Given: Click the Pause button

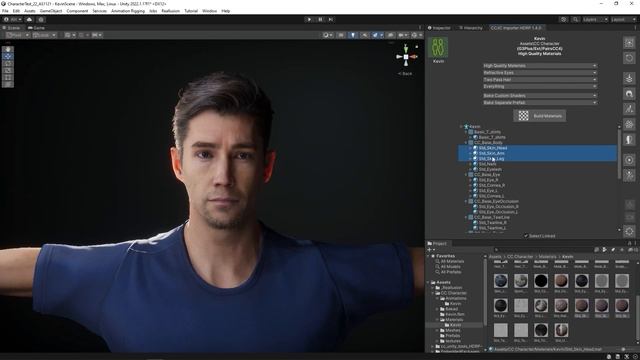Looking at the screenshot, I should [320, 19].
